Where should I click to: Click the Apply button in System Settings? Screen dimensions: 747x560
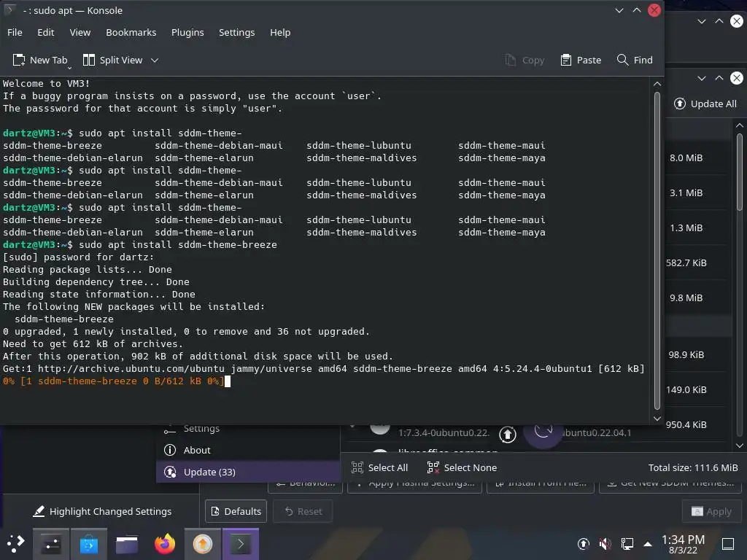[711, 511]
